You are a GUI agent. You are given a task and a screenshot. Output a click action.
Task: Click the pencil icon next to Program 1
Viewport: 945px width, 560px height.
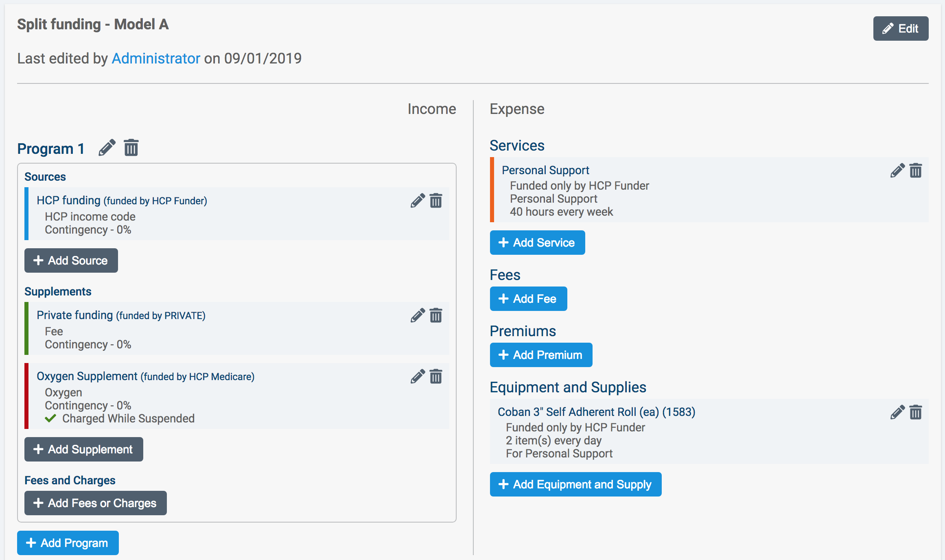pyautogui.click(x=107, y=148)
